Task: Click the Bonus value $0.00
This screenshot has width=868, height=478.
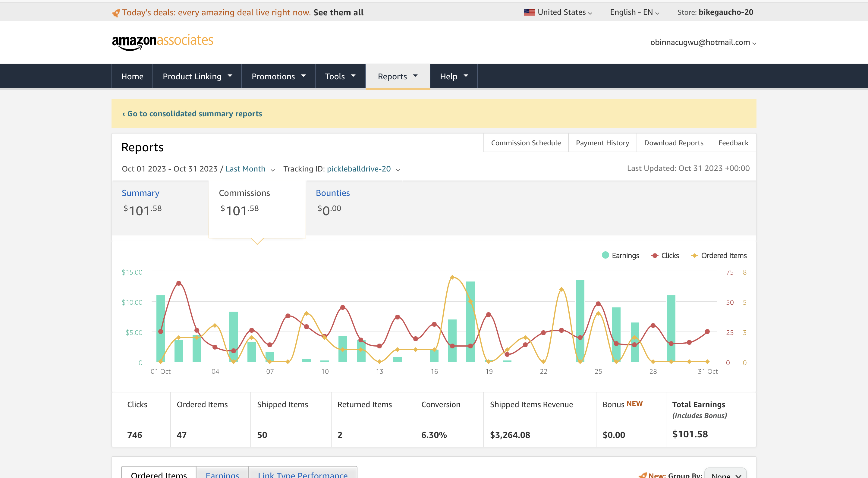Action: (614, 435)
